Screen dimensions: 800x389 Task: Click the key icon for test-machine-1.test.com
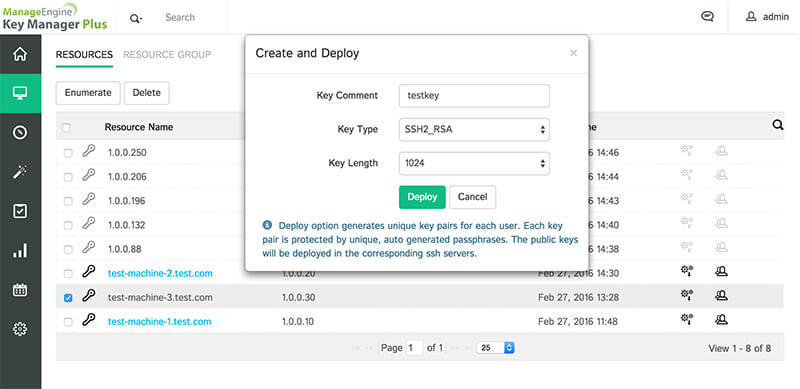(x=89, y=320)
